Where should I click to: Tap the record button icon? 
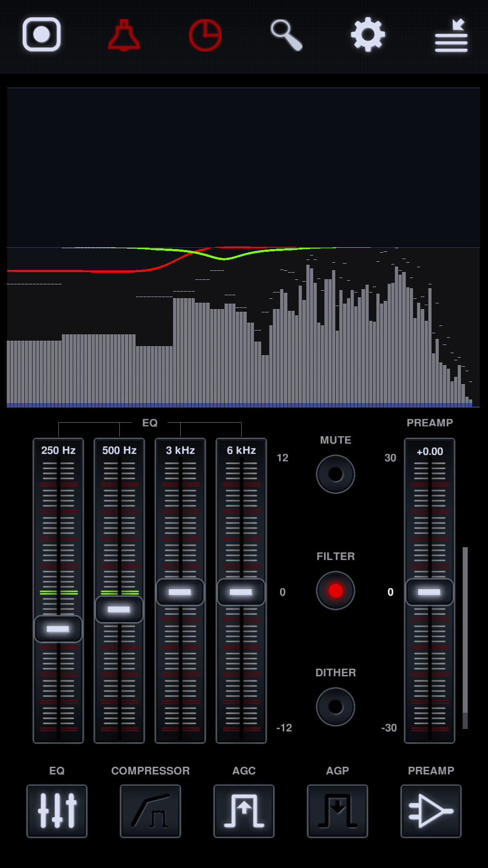click(x=42, y=34)
